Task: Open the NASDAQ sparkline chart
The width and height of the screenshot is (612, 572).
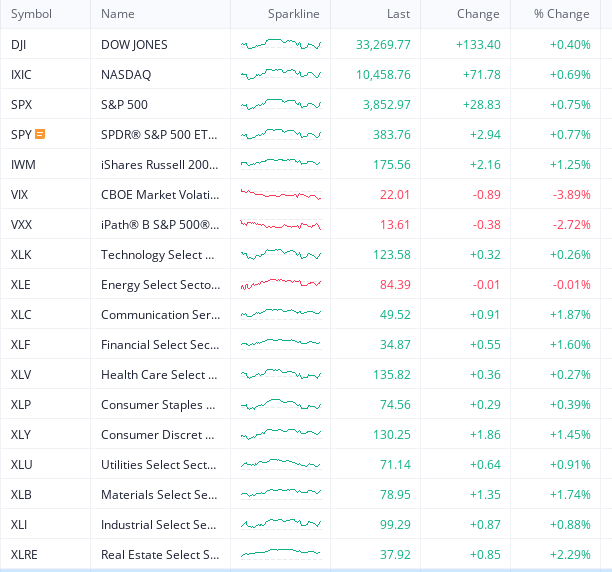Action: click(x=281, y=74)
